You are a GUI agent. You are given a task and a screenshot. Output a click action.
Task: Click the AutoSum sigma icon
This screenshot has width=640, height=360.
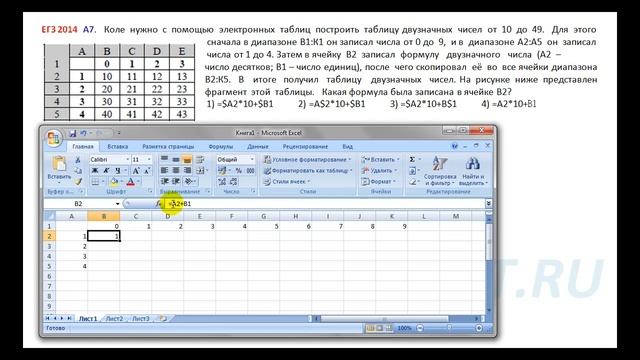tap(412, 159)
